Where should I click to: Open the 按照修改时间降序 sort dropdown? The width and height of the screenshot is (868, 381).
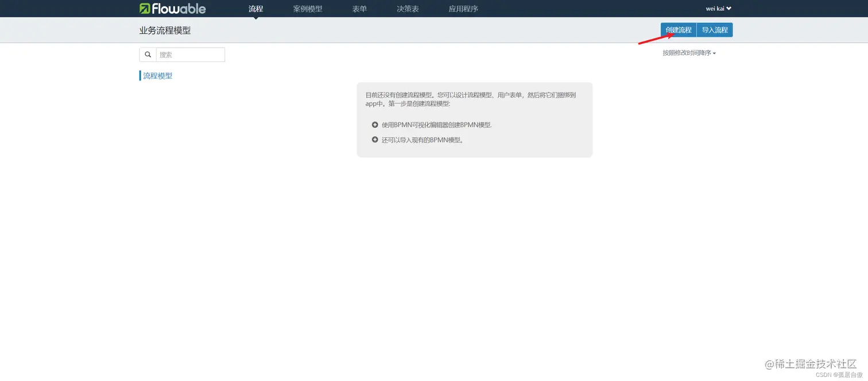coord(689,53)
